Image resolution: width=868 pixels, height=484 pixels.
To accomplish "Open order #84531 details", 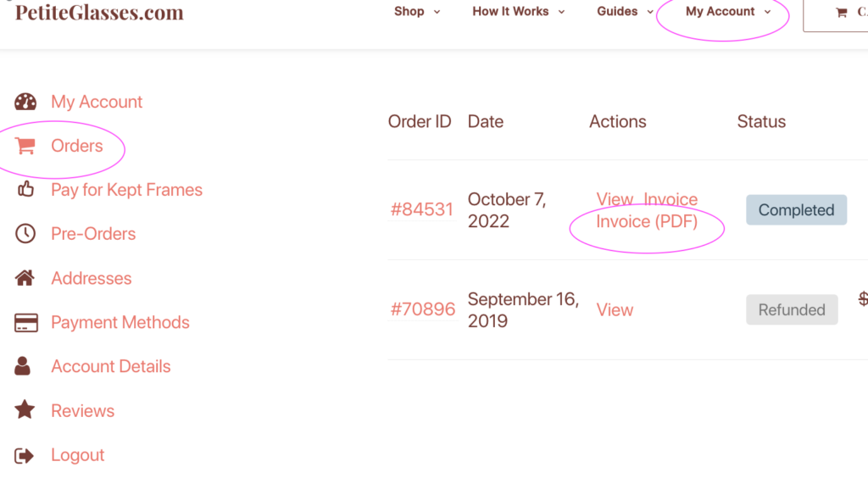I will click(422, 209).
